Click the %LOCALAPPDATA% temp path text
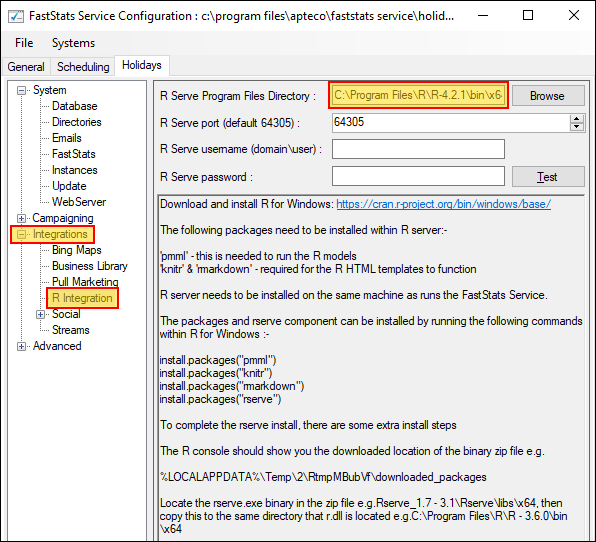This screenshot has height=542, width=596. click(323, 477)
